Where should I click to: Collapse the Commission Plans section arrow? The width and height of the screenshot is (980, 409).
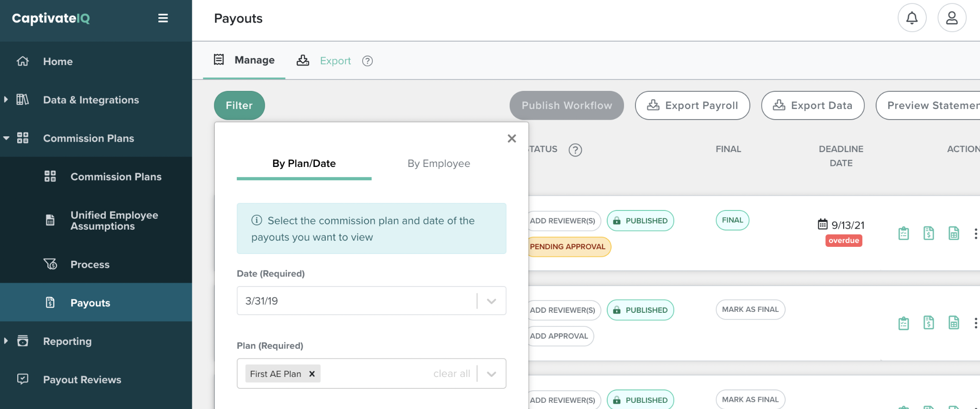click(6, 138)
